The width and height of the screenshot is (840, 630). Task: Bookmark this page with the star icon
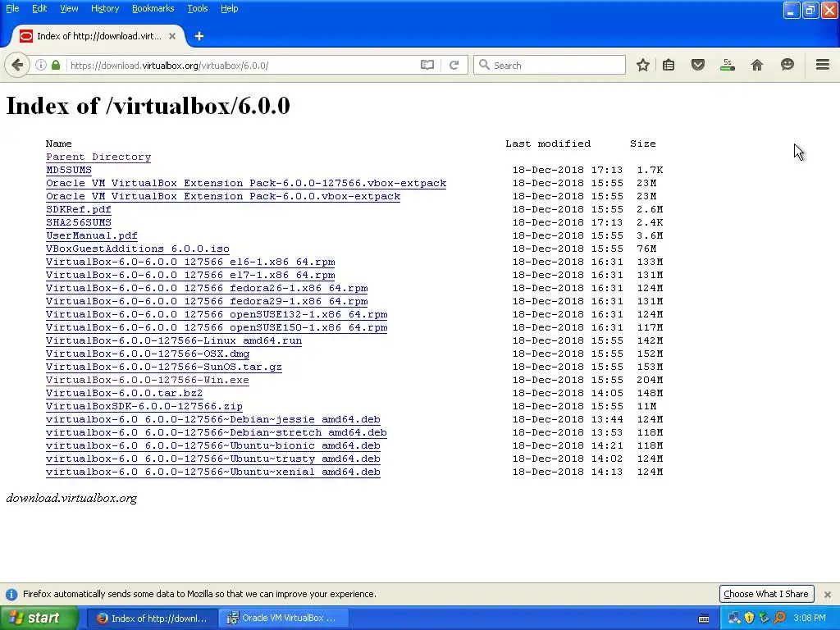point(643,66)
